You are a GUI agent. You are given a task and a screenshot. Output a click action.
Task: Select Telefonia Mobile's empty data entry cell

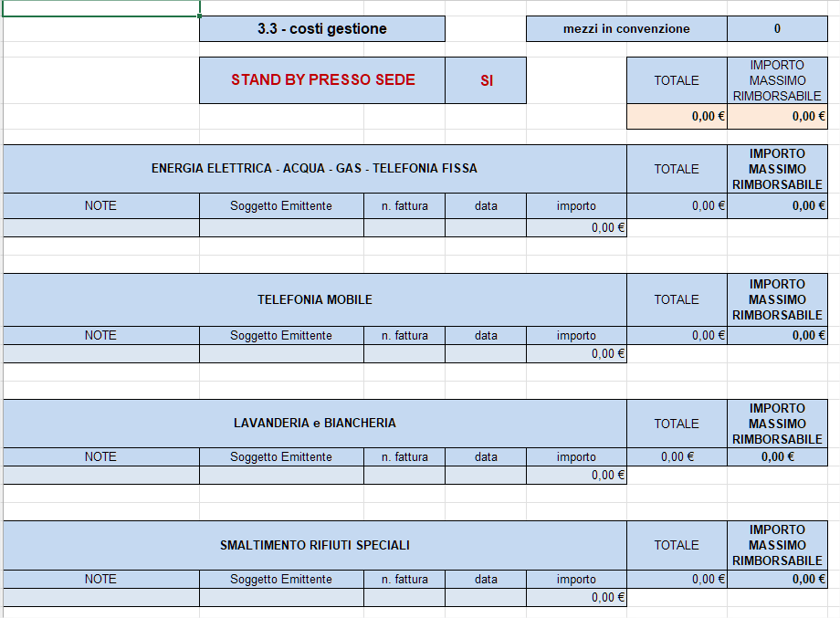(486, 354)
